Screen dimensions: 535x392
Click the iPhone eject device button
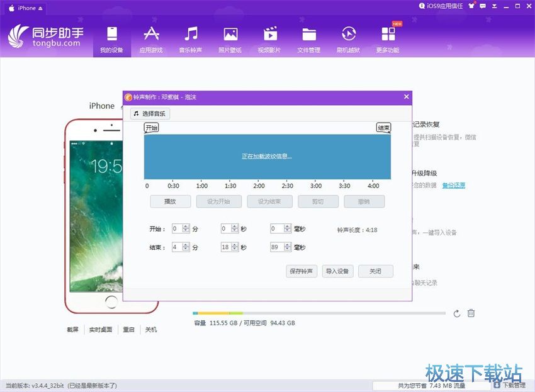[x=41, y=8]
